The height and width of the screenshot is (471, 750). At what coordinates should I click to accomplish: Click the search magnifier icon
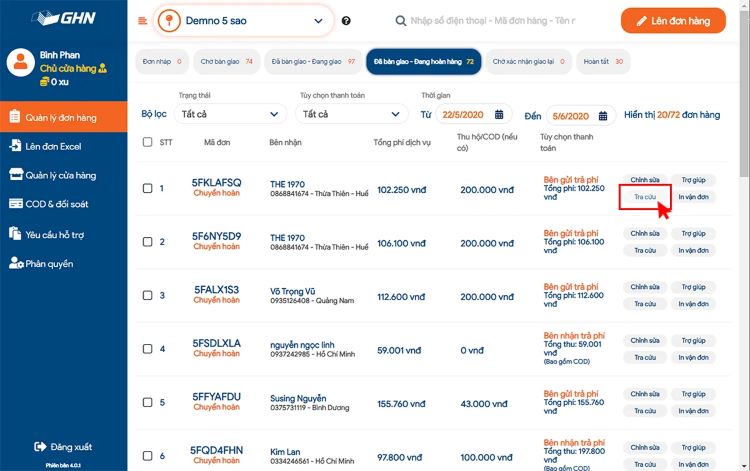(401, 21)
